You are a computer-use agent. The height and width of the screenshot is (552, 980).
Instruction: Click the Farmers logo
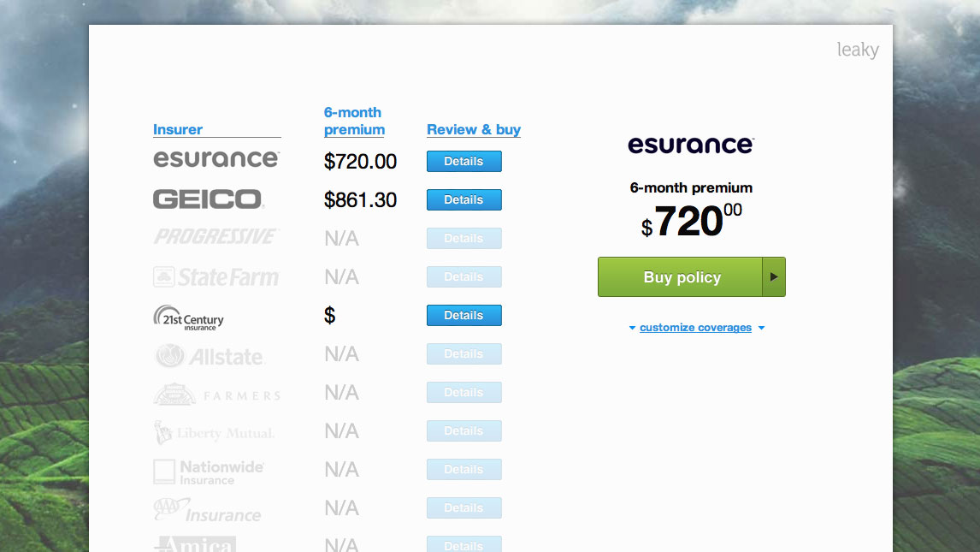click(x=215, y=395)
